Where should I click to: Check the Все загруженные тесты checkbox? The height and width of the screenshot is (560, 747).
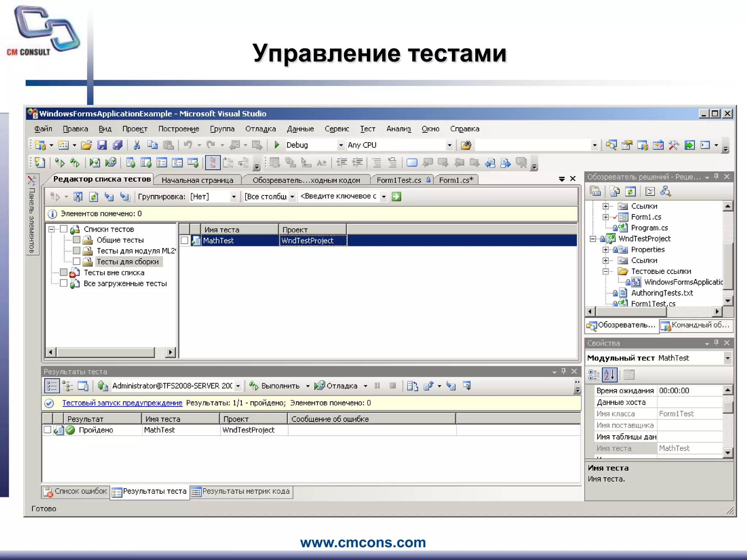[64, 283]
